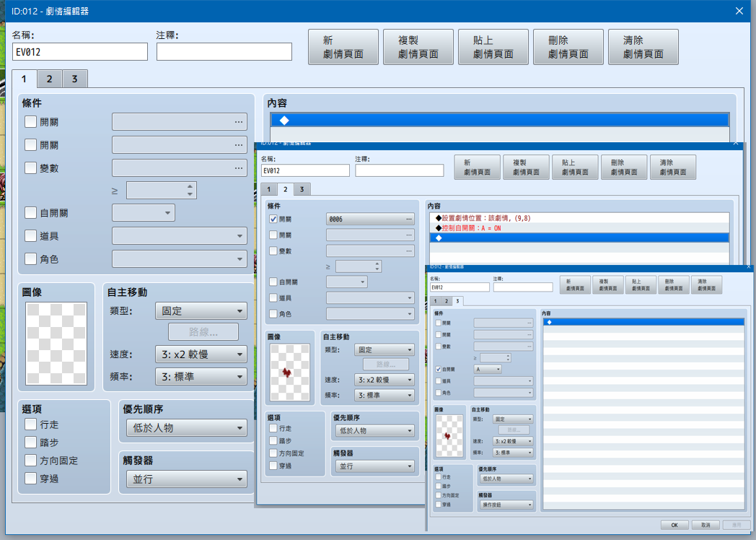Click 複製 劇情頁面 in the largest window
The width and height of the screenshot is (756, 540).
click(x=418, y=47)
